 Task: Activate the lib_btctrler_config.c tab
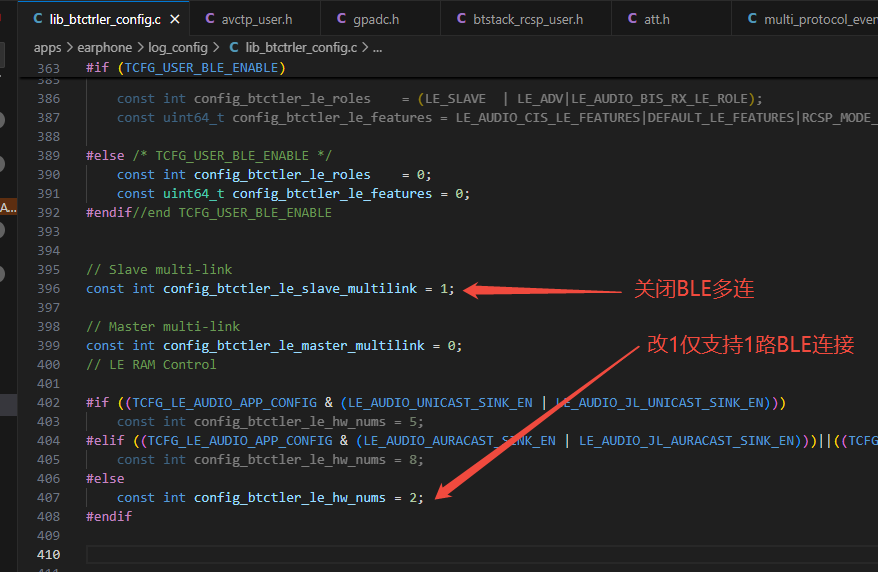(104, 19)
